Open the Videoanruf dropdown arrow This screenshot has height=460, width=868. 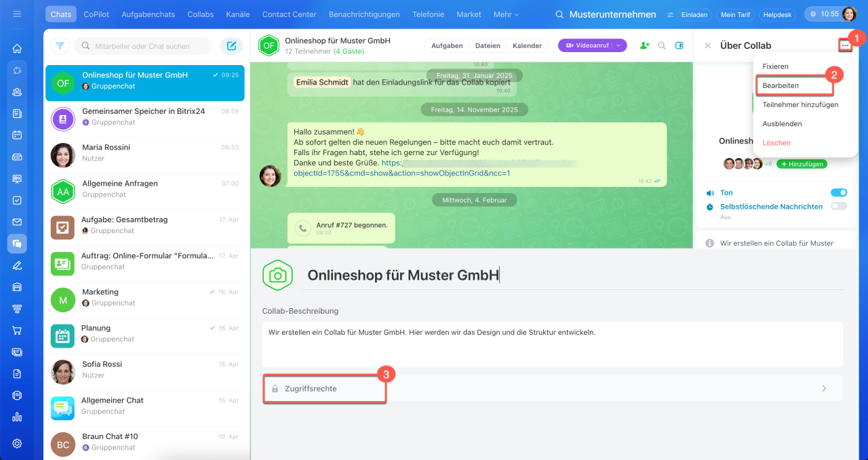[x=619, y=45]
